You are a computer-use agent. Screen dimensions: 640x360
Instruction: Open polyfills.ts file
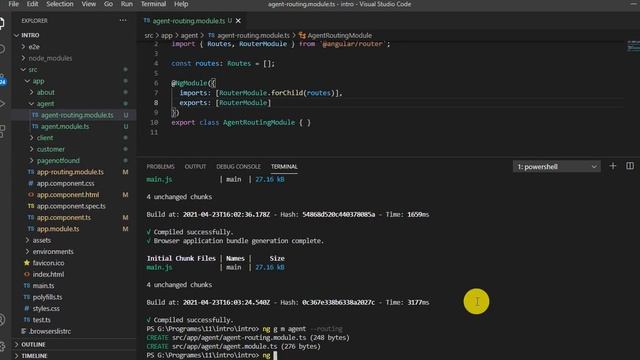pos(47,298)
